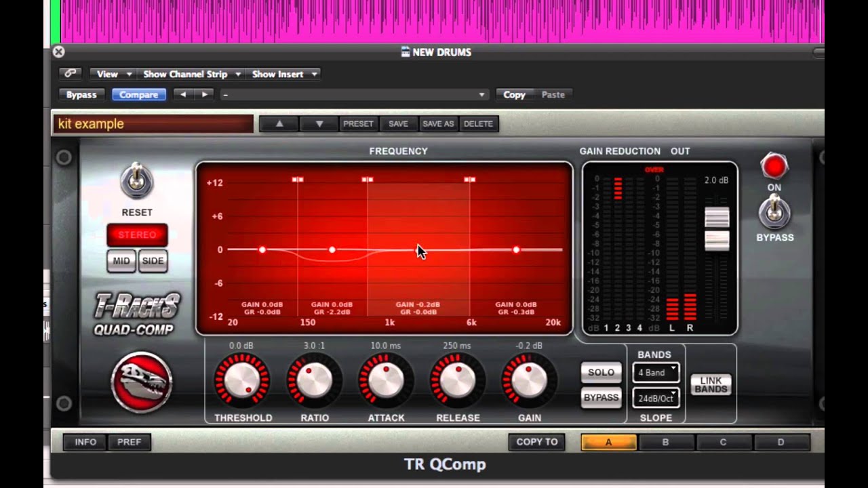Viewport: 868px width, 488px height.
Task: Open Show Insert dropdown
Action: pyautogui.click(x=283, y=74)
